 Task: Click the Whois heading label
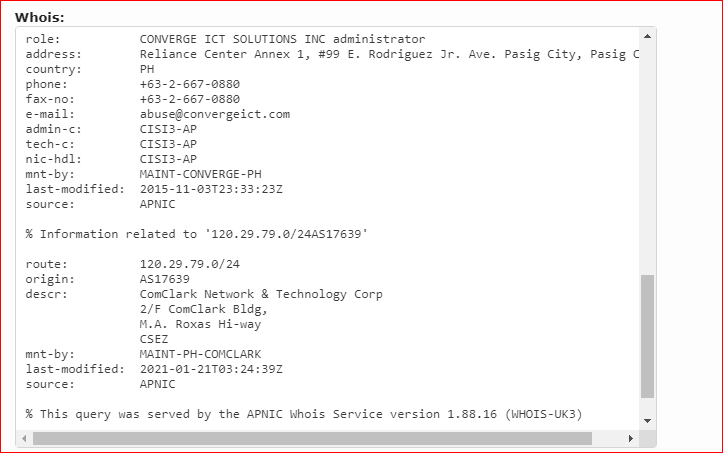click(40, 18)
